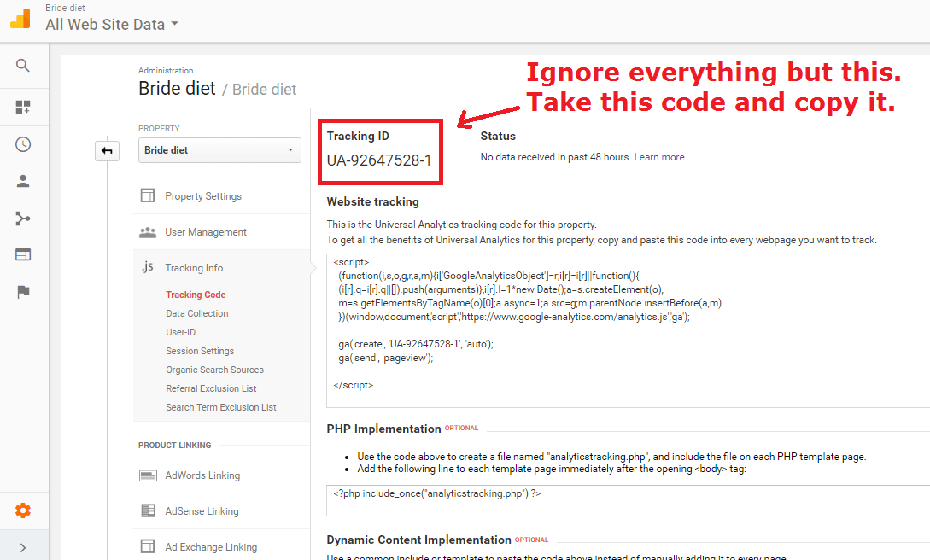This screenshot has width=930, height=560.
Task: Open the Admin gear icon
Action: [x=22, y=510]
